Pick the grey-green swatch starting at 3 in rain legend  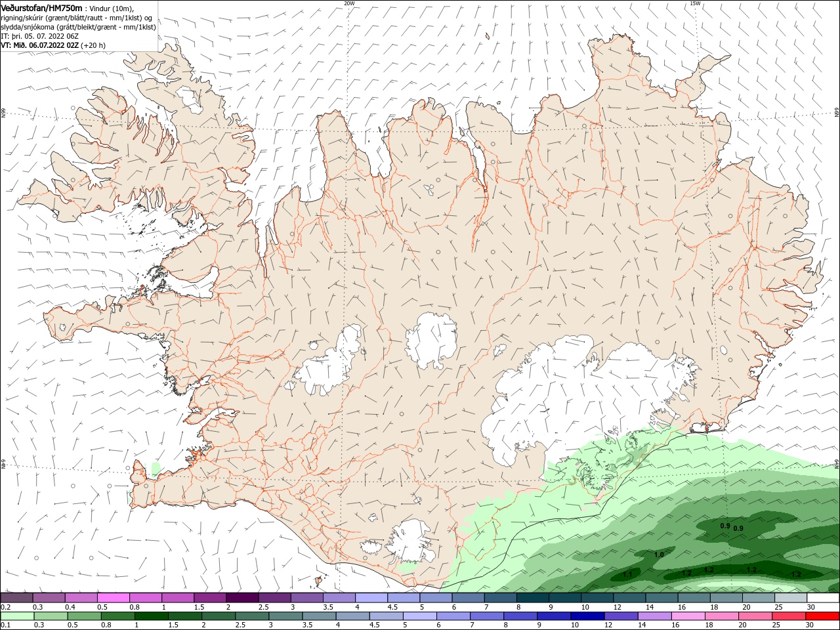pos(285,616)
